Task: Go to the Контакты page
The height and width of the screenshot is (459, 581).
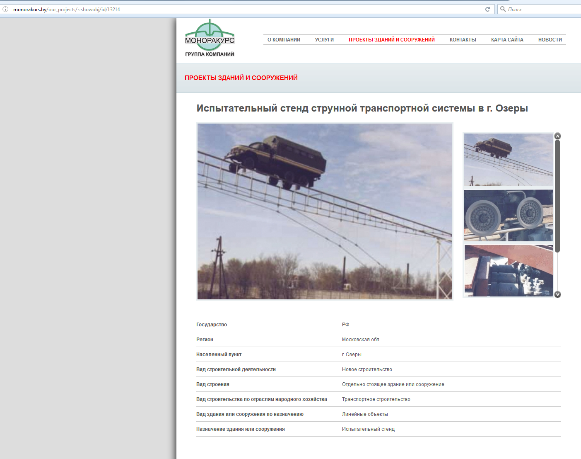Action: (463, 40)
